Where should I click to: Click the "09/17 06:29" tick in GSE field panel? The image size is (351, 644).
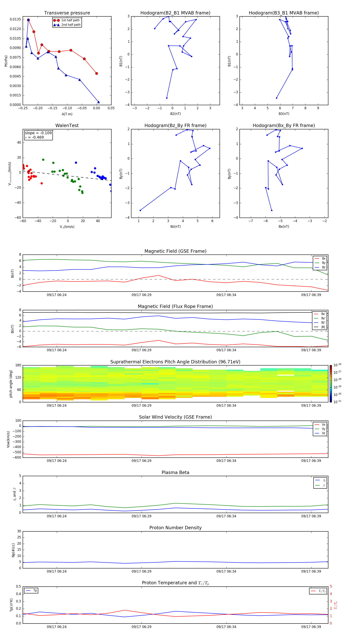[x=141, y=295]
